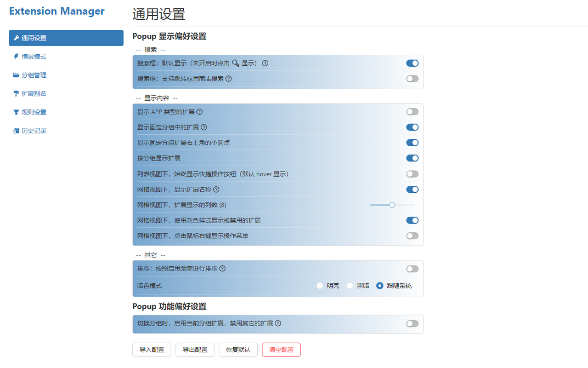
Task: Select the lightning icon for 情景模式
Action: (15, 57)
